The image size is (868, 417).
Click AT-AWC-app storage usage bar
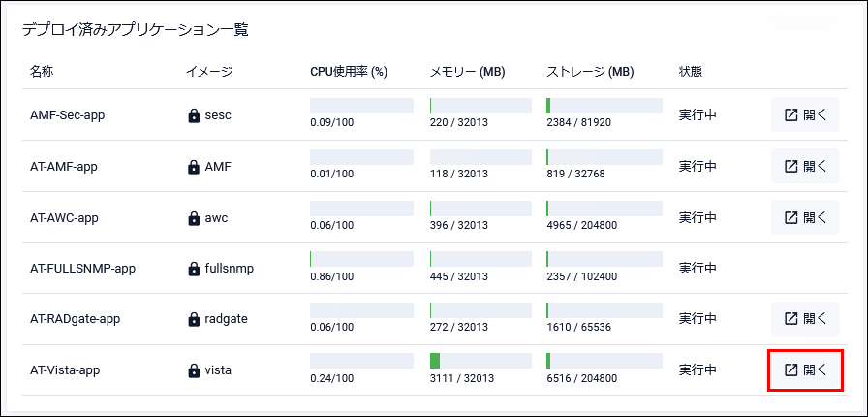[x=604, y=208]
